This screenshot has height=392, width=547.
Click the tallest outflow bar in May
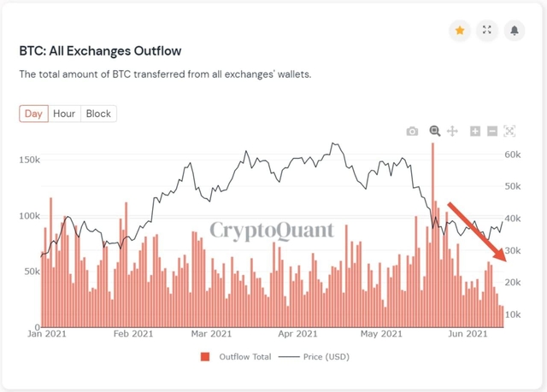click(433, 235)
